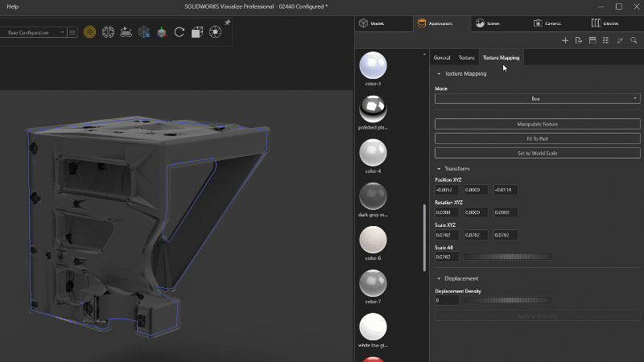This screenshot has height=362, width=644.
Task: Click the magnifier search icon in Appearances panel
Action: click(634, 40)
